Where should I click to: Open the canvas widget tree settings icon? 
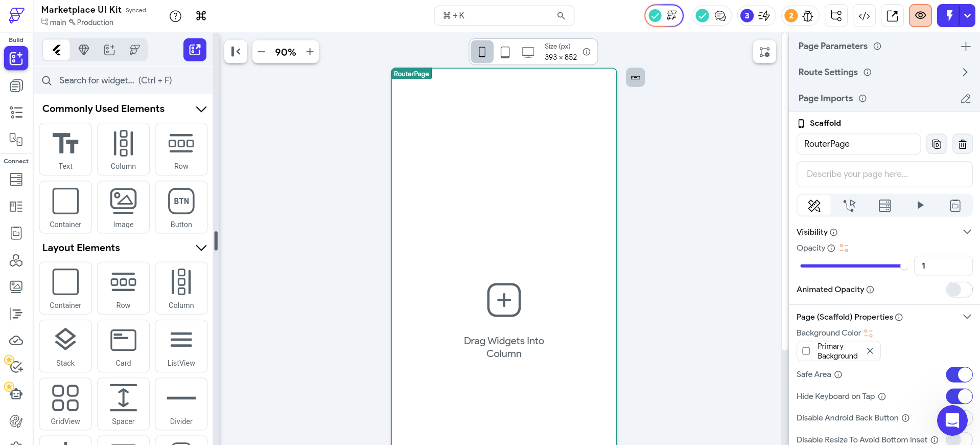pyautogui.click(x=764, y=52)
